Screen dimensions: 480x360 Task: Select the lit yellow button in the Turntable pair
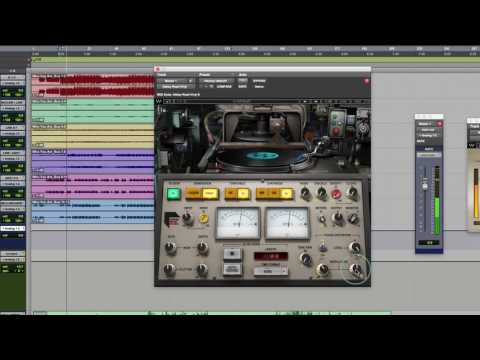click(x=244, y=193)
